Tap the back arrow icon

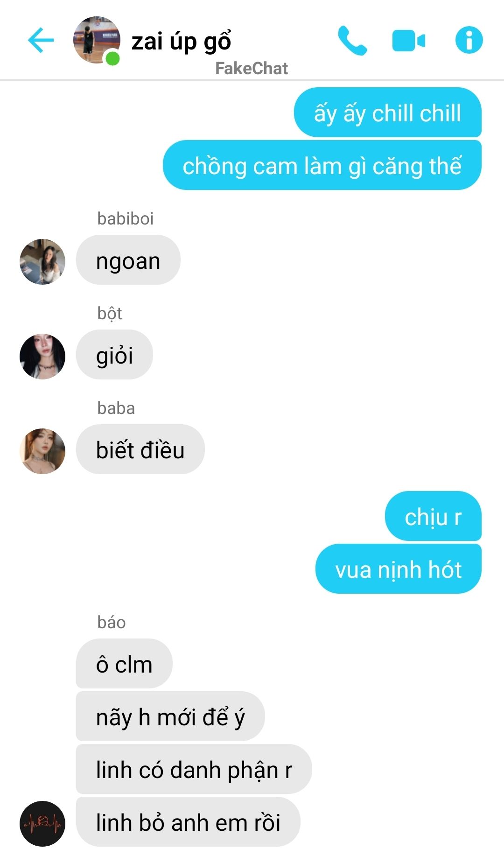pos(41,40)
